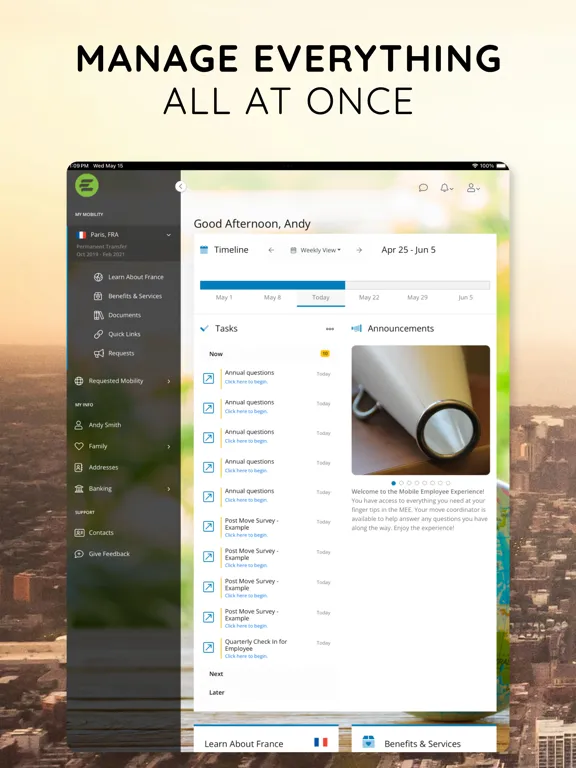Click the timeline progress bar
The width and height of the screenshot is (576, 768).
click(x=345, y=285)
